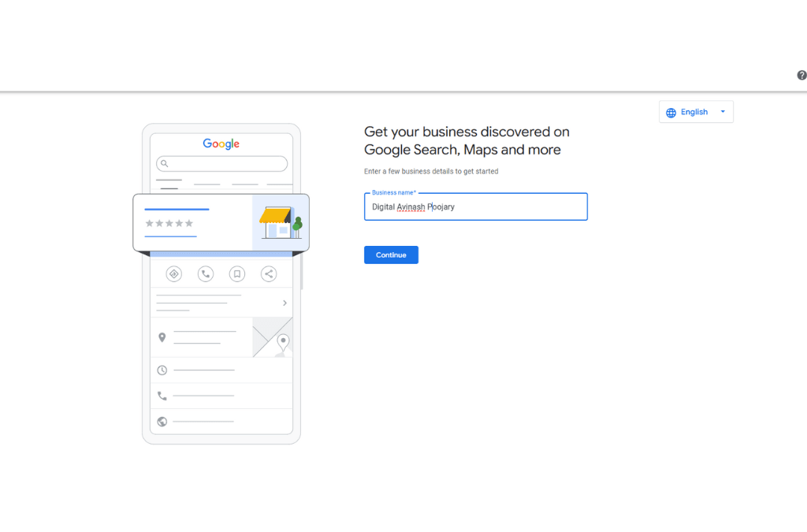The width and height of the screenshot is (807, 532).
Task: Expand the English language dropdown
Action: tap(722, 111)
